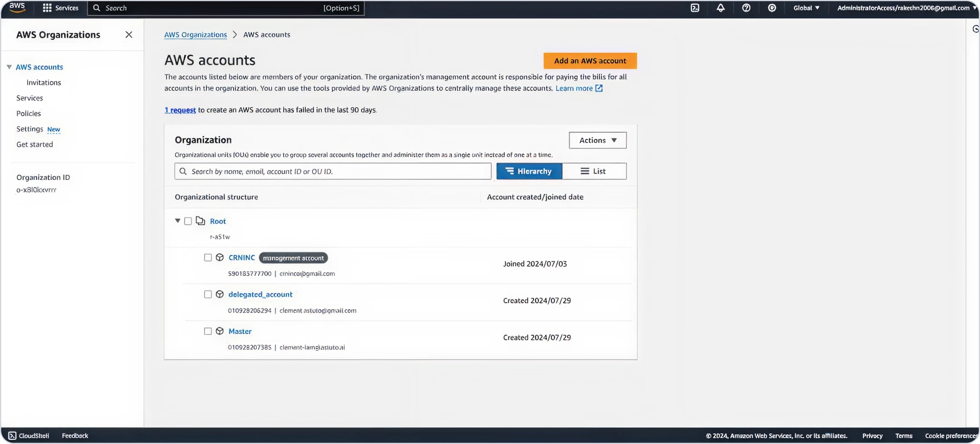Collapse the Root tree node
The image size is (980, 444).
(x=178, y=221)
